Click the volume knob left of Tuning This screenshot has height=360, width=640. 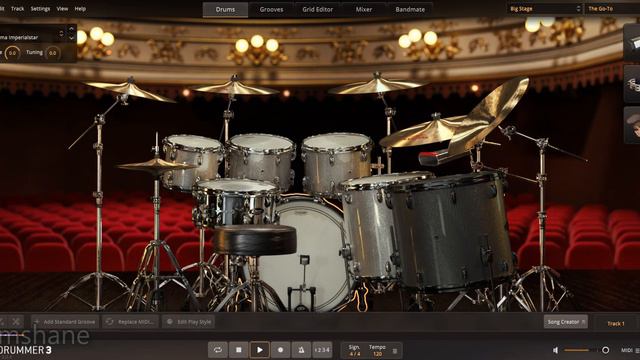[13, 53]
